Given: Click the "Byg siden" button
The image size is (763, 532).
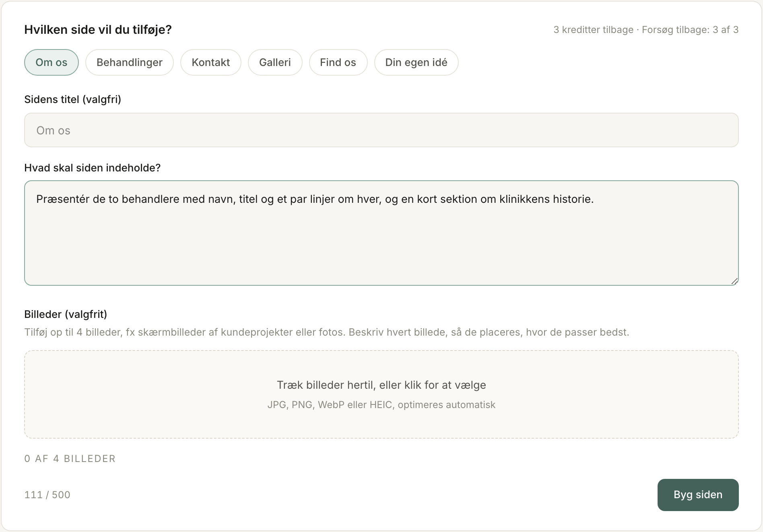Looking at the screenshot, I should pyautogui.click(x=698, y=495).
